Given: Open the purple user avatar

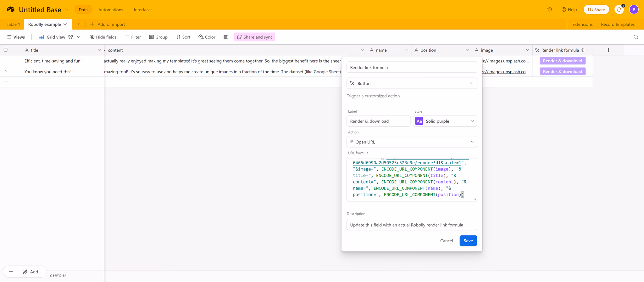Looking at the screenshot, I should [634, 9].
